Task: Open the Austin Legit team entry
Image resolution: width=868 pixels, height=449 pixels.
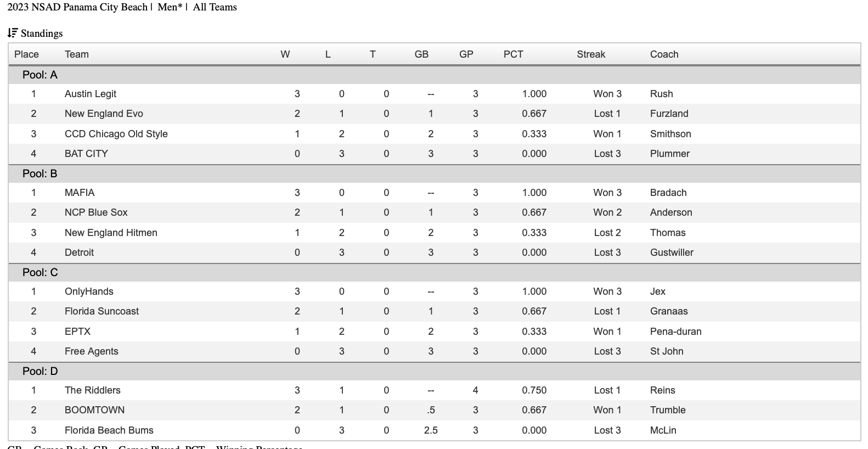Action: (91, 94)
